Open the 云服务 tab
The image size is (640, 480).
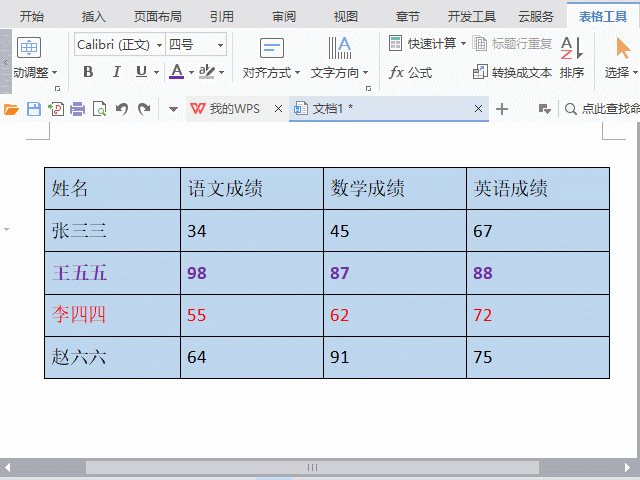click(536, 17)
